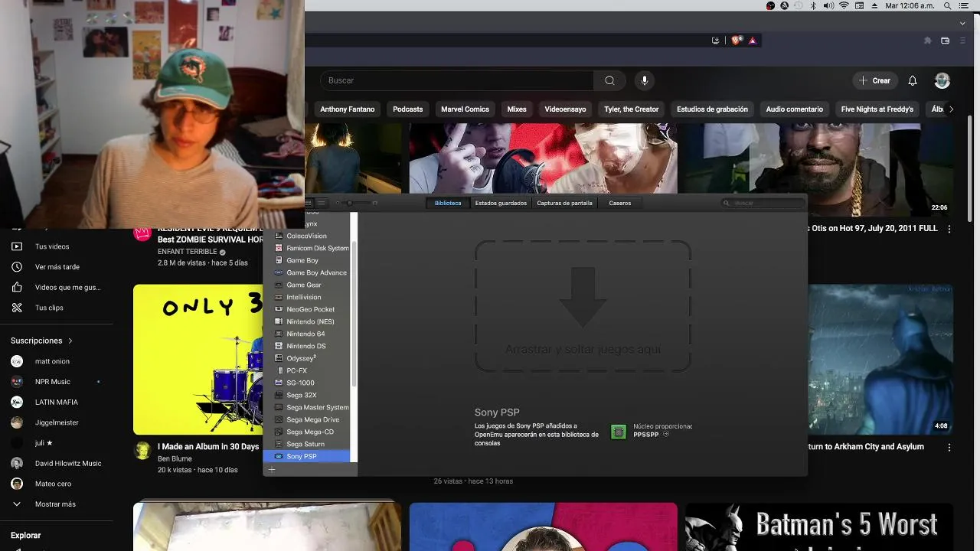Open the Ben Blume channel link
980x551 pixels.
pyautogui.click(x=175, y=458)
